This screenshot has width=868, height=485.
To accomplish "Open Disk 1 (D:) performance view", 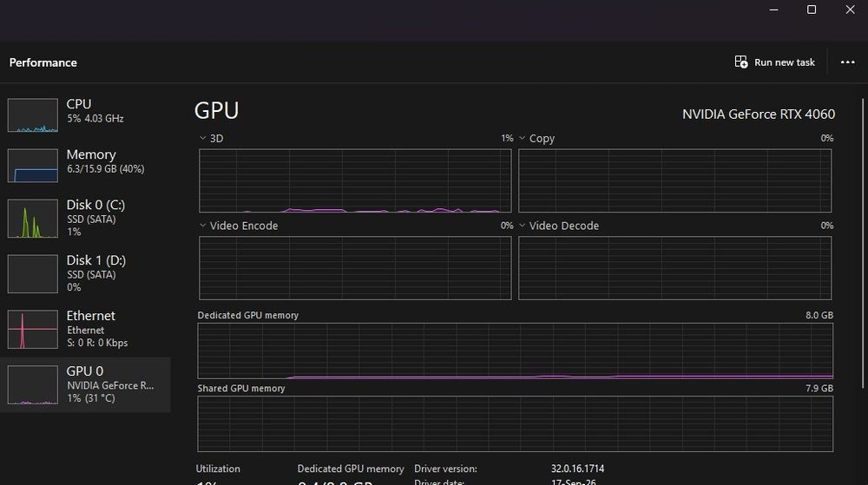I will click(x=85, y=273).
